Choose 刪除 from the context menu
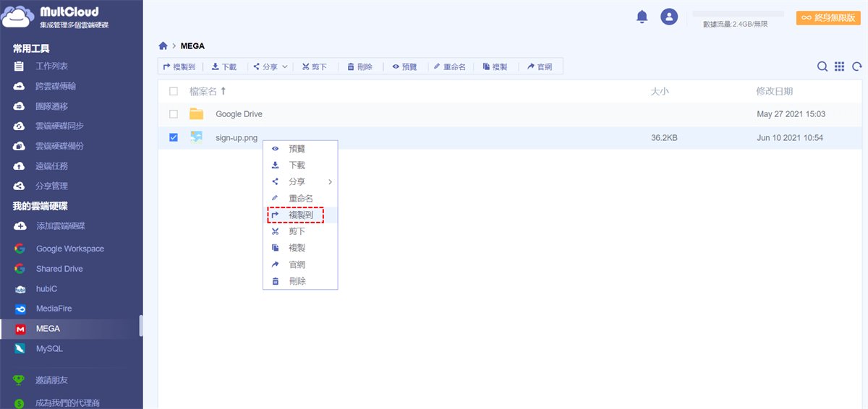This screenshot has height=409, width=868. point(300,281)
